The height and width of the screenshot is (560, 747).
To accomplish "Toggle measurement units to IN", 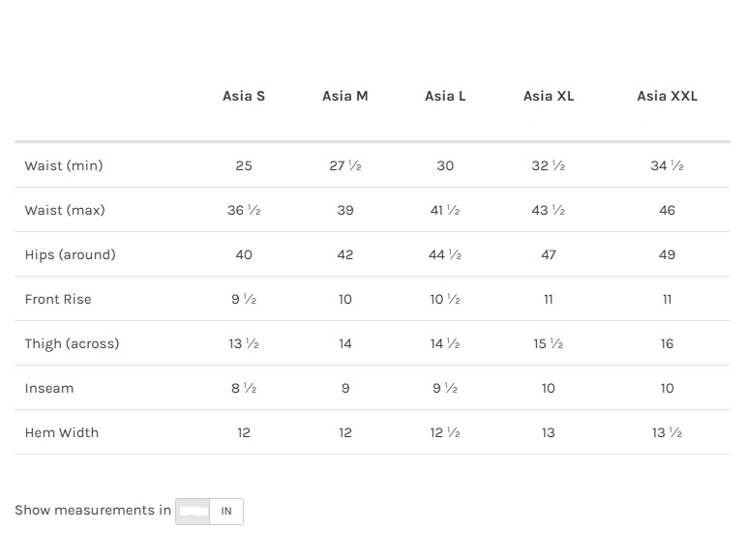I will click(x=226, y=512).
